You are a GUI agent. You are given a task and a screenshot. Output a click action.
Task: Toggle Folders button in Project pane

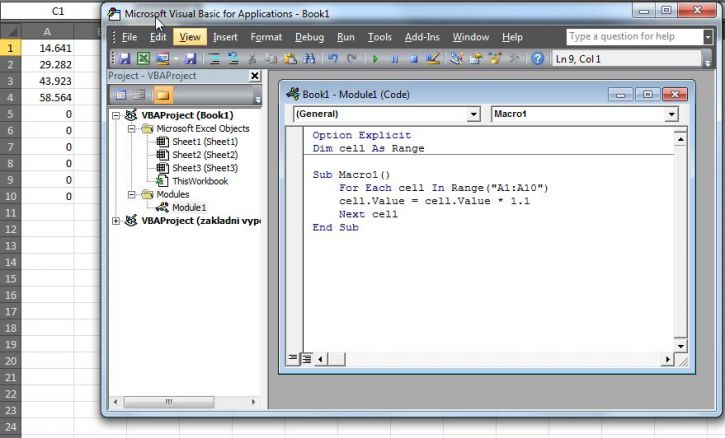163,95
